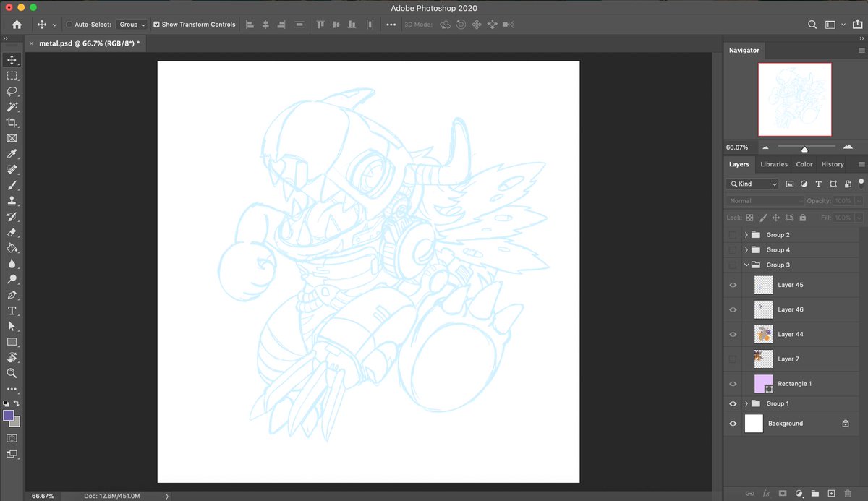This screenshot has width=868, height=501.
Task: Enable the Auto-Select checkbox
Action: coord(69,24)
